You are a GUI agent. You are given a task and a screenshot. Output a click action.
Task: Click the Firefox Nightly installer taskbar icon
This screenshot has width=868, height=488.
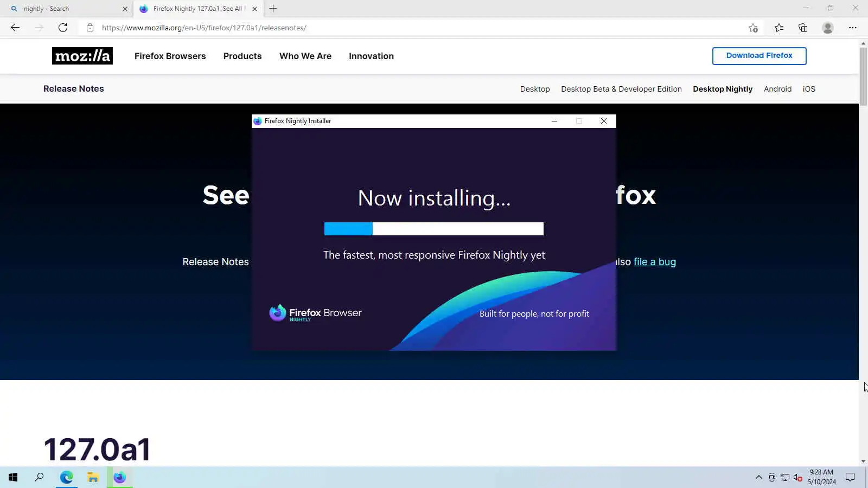coord(119,477)
